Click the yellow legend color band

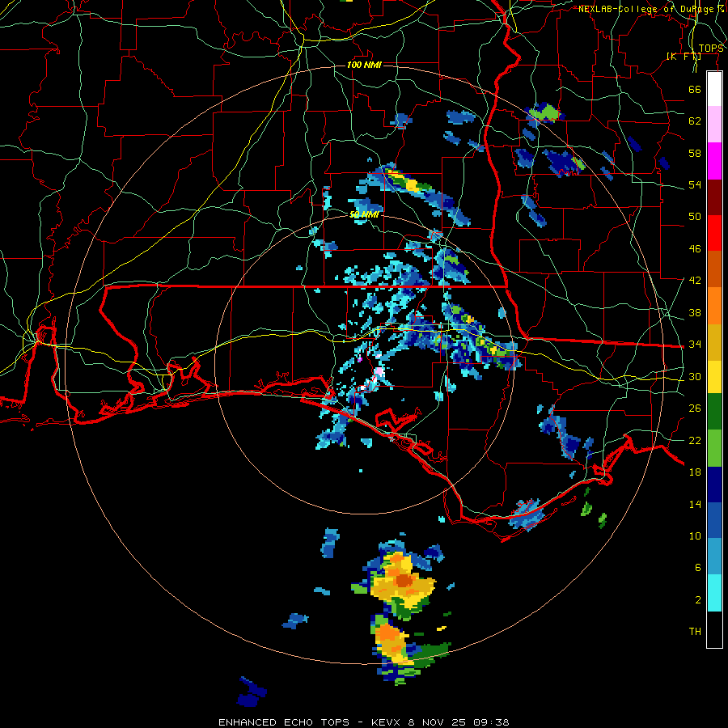tap(714, 377)
